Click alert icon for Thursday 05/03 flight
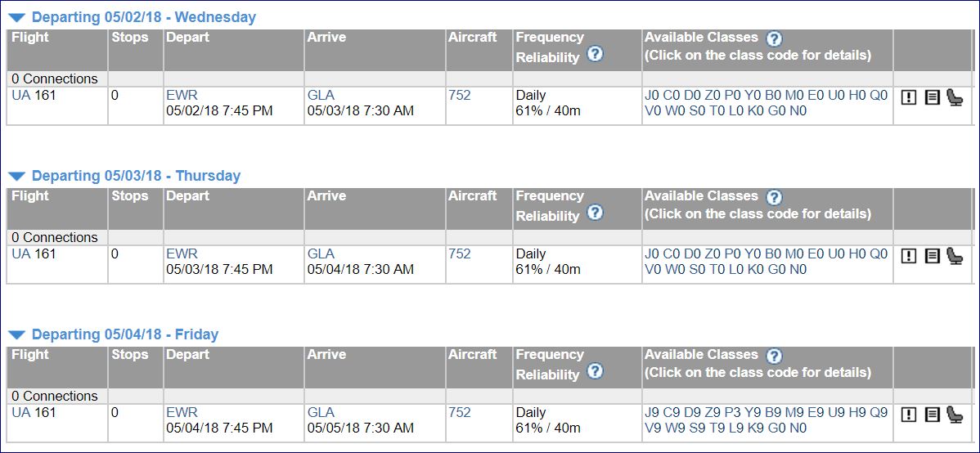This screenshot has height=453, width=980. [909, 256]
